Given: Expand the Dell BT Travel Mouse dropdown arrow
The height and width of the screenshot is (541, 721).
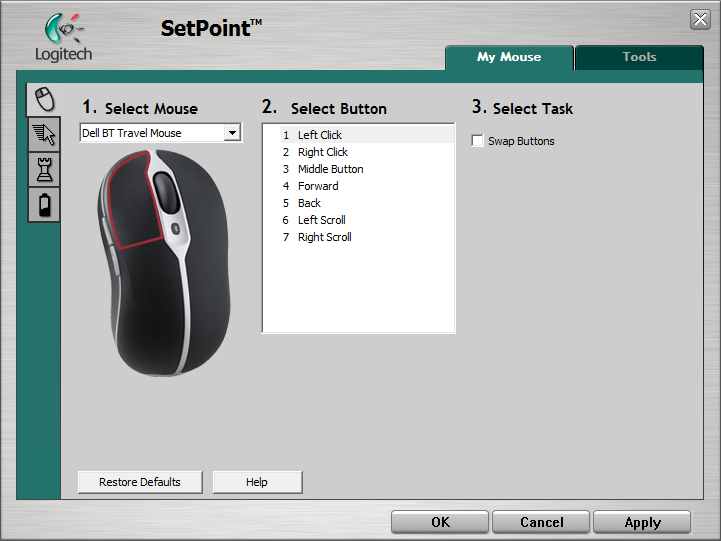Looking at the screenshot, I should click(x=233, y=133).
